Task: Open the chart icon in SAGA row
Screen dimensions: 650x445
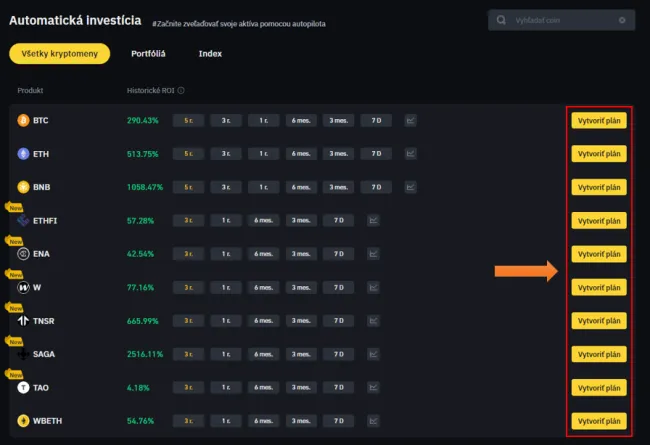Action: (373, 354)
